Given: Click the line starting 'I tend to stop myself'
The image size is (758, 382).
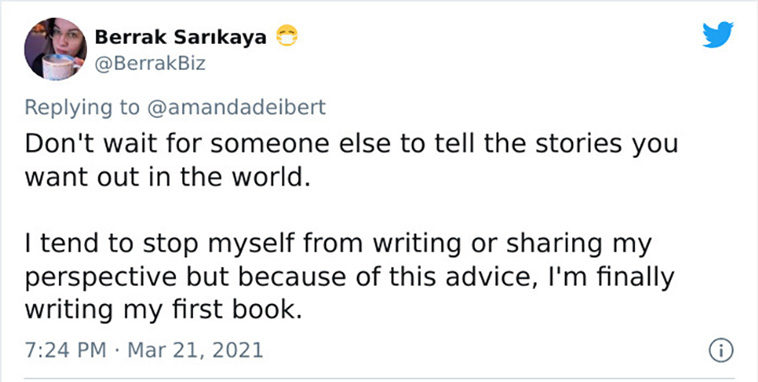Looking at the screenshot, I should [x=338, y=245].
